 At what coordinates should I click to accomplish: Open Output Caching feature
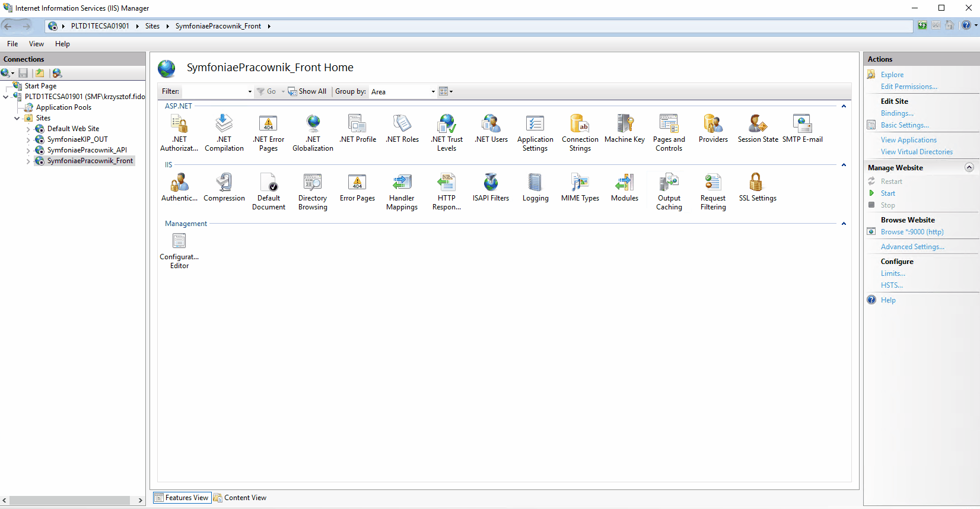click(669, 192)
